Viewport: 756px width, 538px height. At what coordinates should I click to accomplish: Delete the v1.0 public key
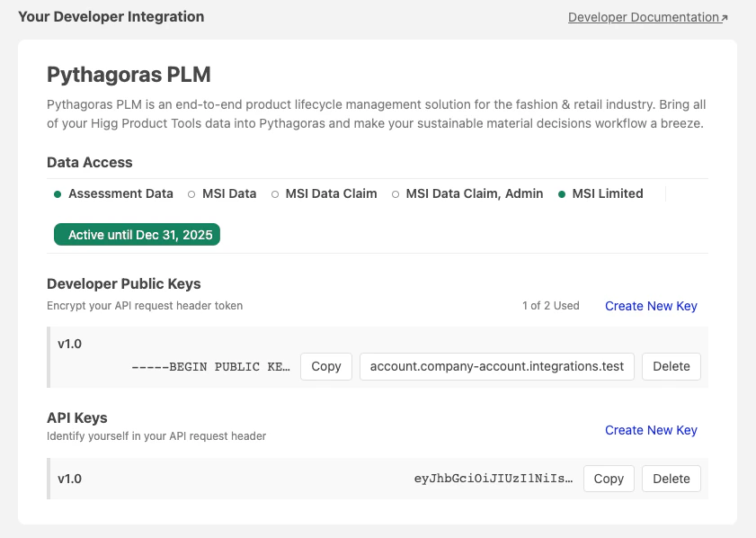click(x=671, y=366)
